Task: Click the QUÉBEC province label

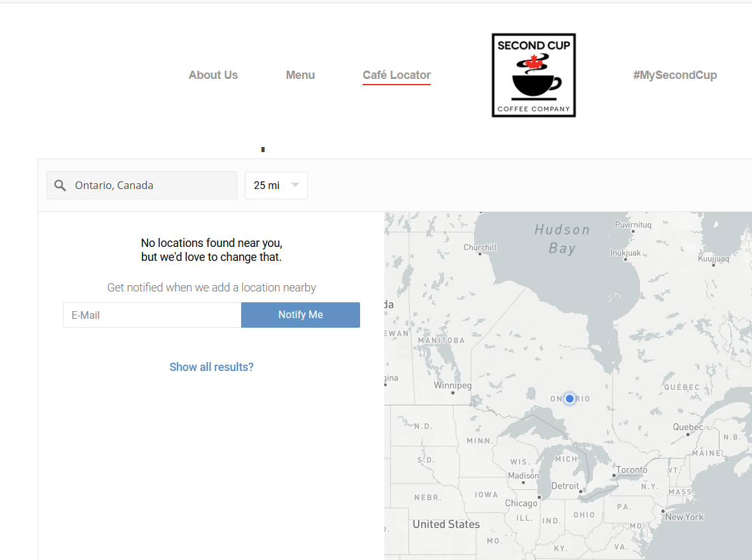Action: 682,388
